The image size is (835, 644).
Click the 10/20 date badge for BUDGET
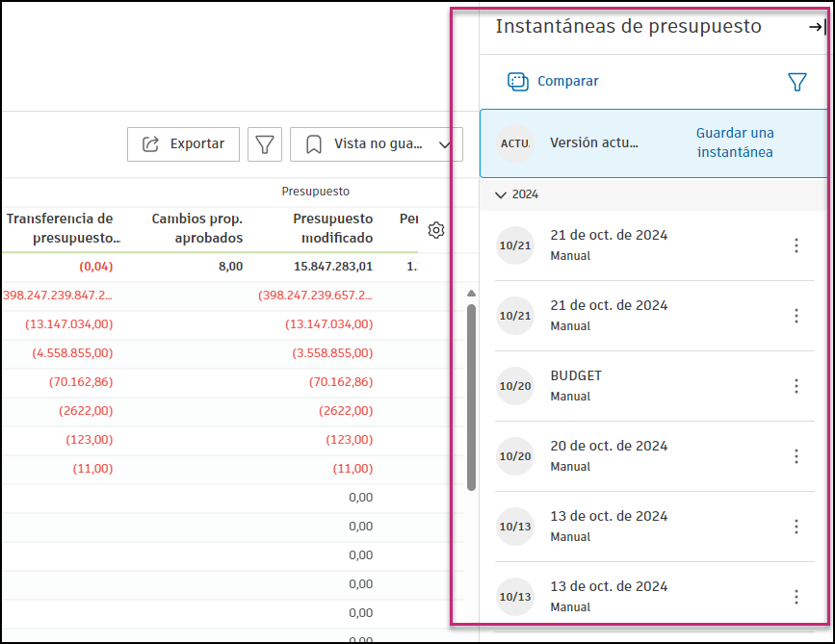pyautogui.click(x=515, y=386)
